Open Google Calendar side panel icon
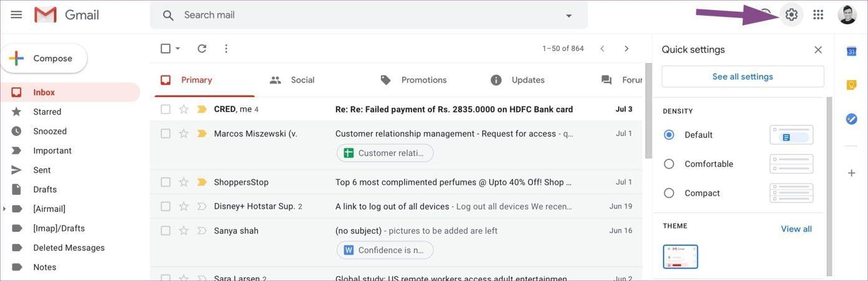Image resolution: width=868 pixels, height=281 pixels. 851,51
